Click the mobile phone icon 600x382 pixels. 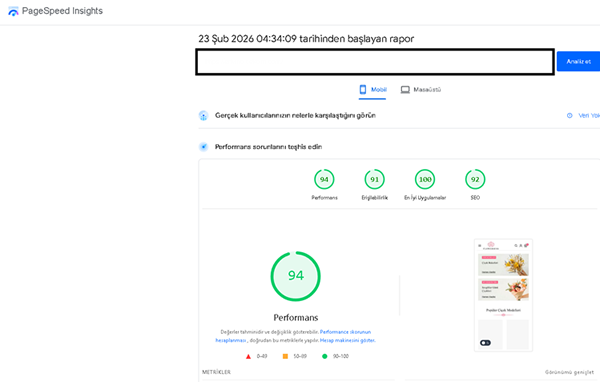363,90
